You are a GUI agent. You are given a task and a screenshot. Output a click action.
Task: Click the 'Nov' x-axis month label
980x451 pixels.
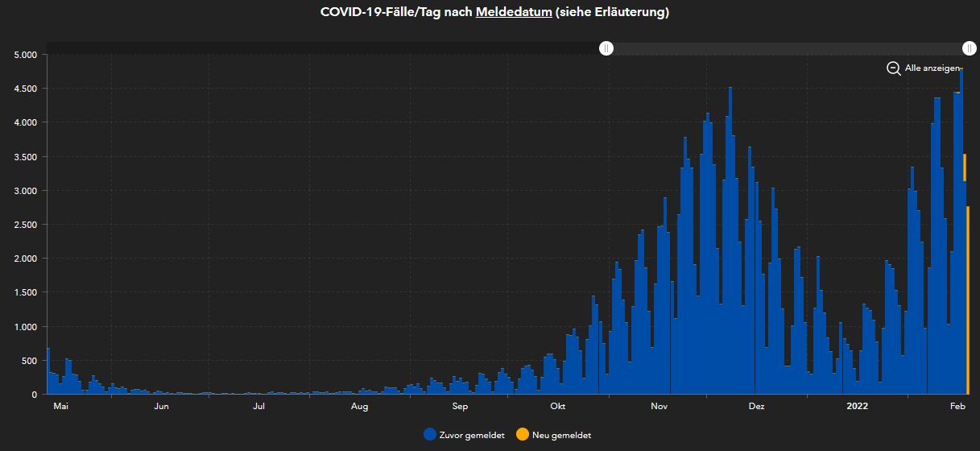coord(660,407)
